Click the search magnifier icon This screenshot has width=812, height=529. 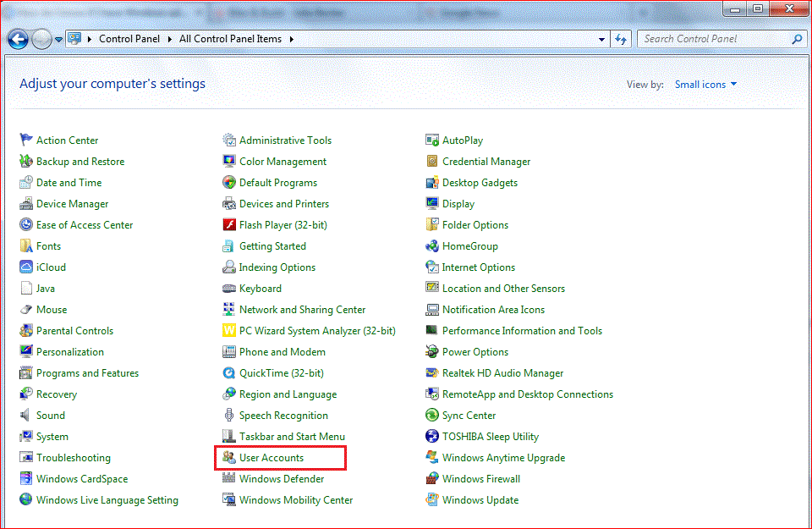tap(797, 39)
